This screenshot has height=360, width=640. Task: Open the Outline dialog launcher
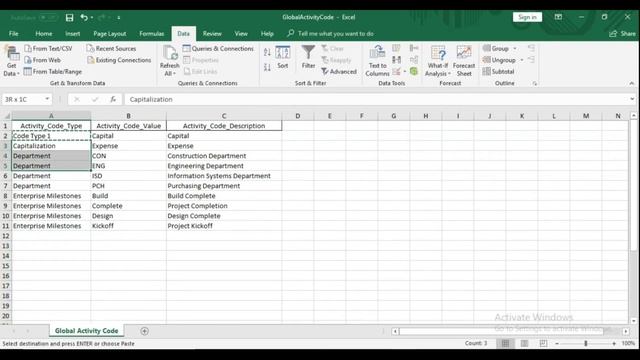click(x=534, y=83)
